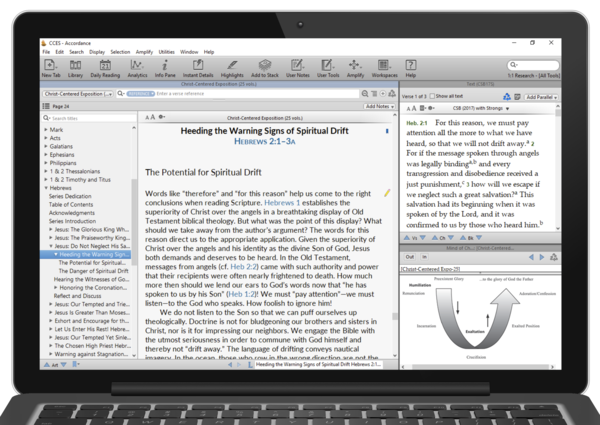Click the Search titles field
The width and height of the screenshot is (600, 425).
[89, 118]
